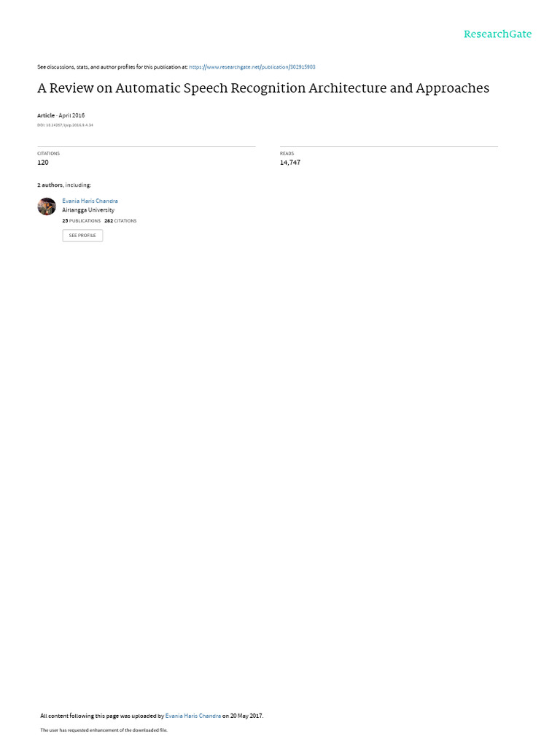This screenshot has height=747, width=560.
Task: Open Evania Haris Chandra link in upload note
Action: tap(192, 716)
